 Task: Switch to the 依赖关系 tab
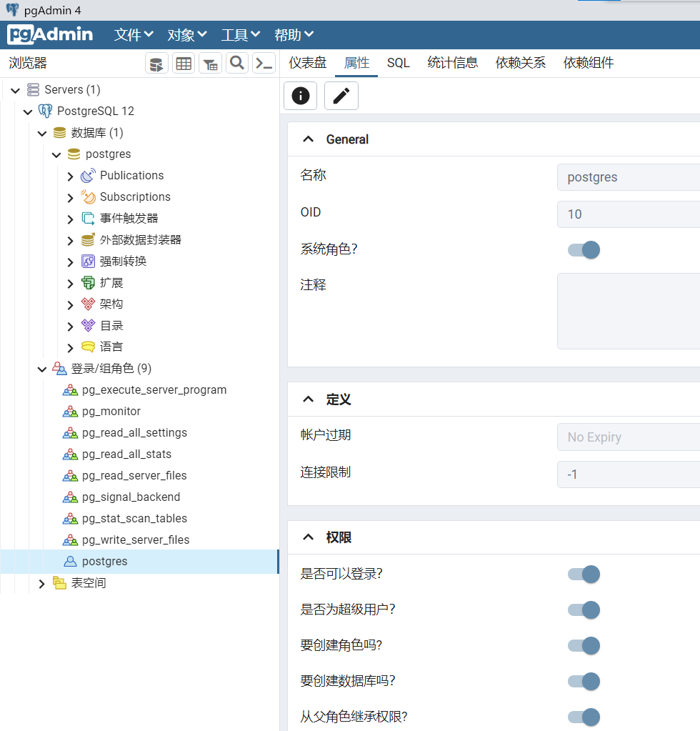point(521,63)
